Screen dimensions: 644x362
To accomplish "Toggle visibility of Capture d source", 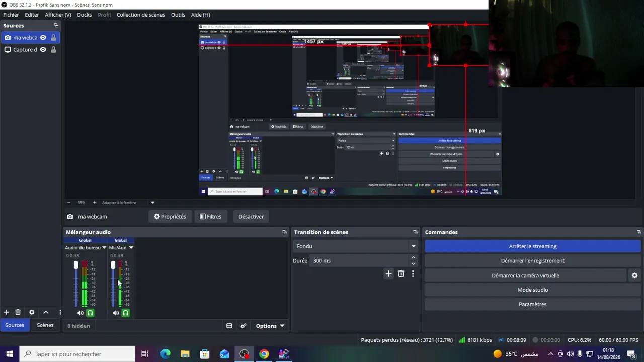I will [43, 49].
